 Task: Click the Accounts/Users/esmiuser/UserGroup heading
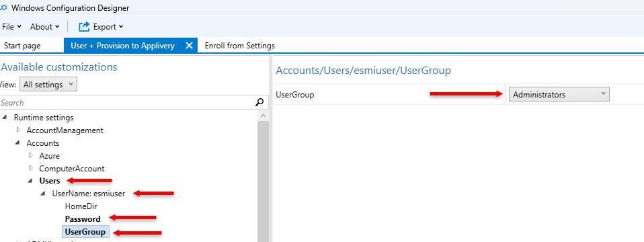pyautogui.click(x=364, y=71)
